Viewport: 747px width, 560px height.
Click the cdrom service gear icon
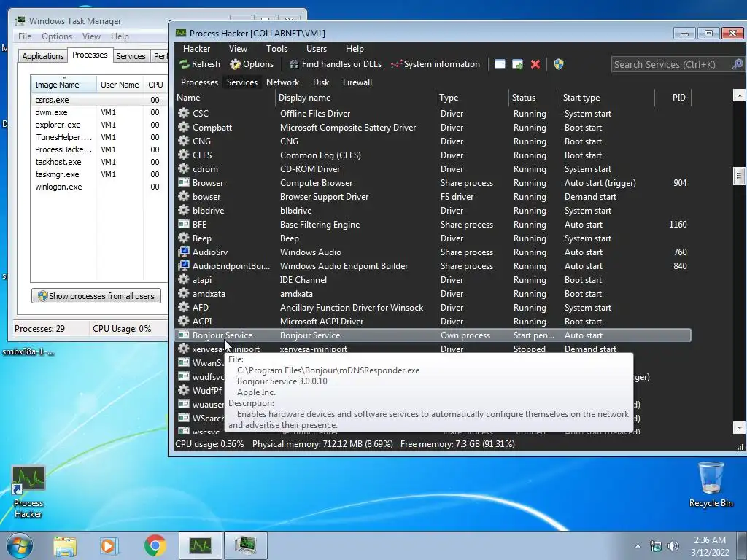(x=183, y=168)
